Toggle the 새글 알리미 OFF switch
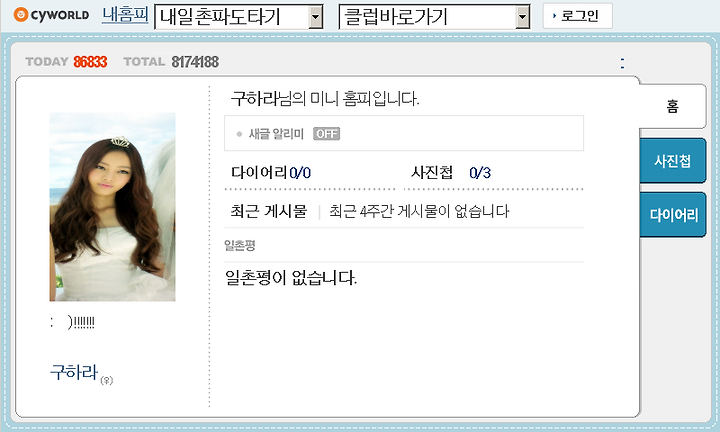The height and width of the screenshot is (432, 720). tap(326, 134)
